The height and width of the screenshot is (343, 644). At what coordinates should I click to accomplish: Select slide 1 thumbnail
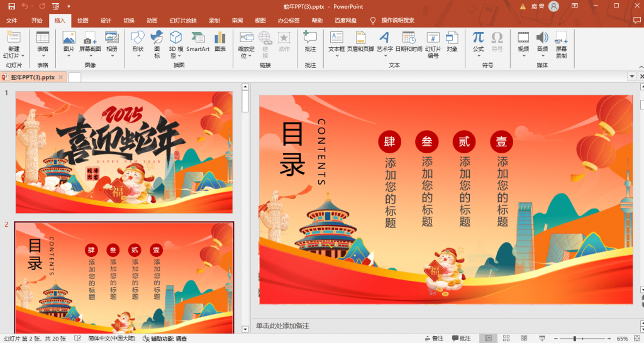click(124, 152)
